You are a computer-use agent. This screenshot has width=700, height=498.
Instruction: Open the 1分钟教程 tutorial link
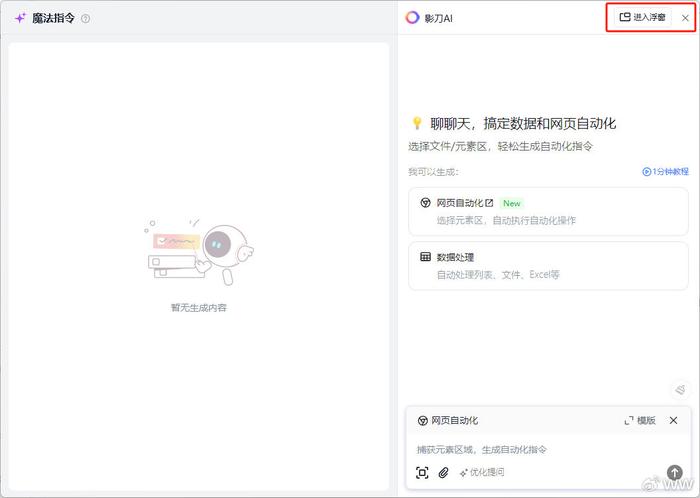[x=665, y=171]
